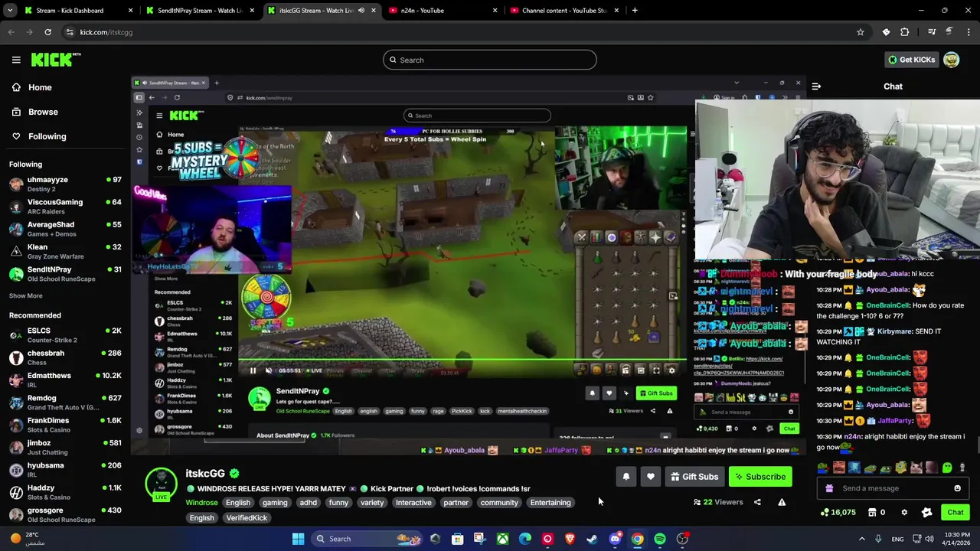Open the 22 Viewers list
The image size is (980, 551).
coord(718,502)
